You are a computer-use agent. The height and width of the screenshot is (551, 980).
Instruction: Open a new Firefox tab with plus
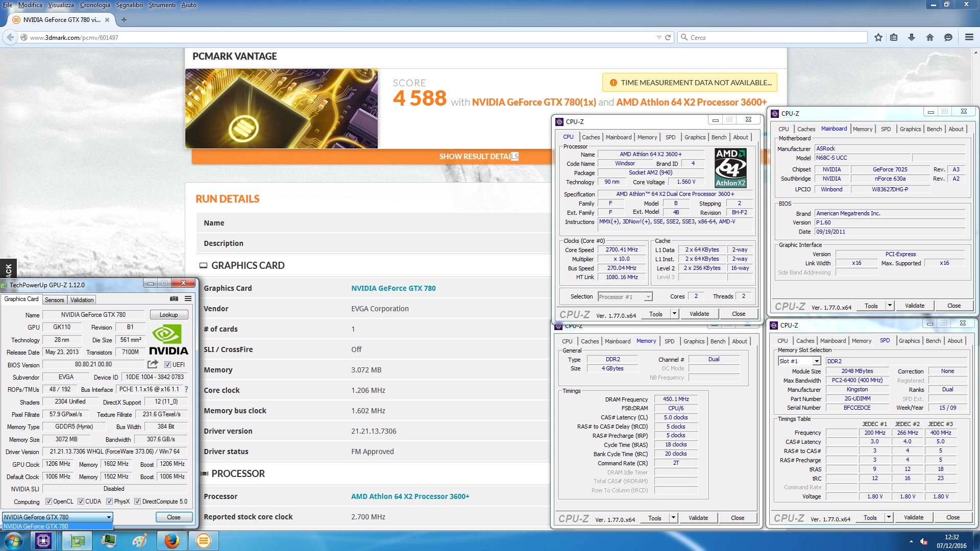pos(124,20)
